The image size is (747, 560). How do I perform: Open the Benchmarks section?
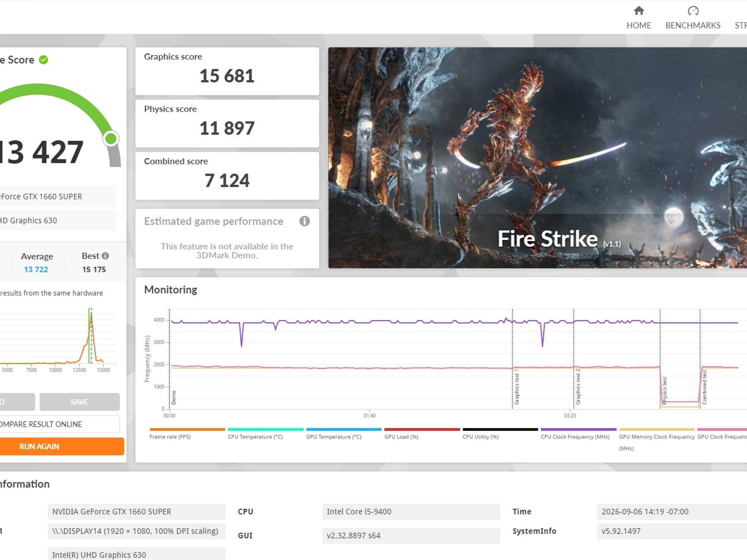point(693,17)
